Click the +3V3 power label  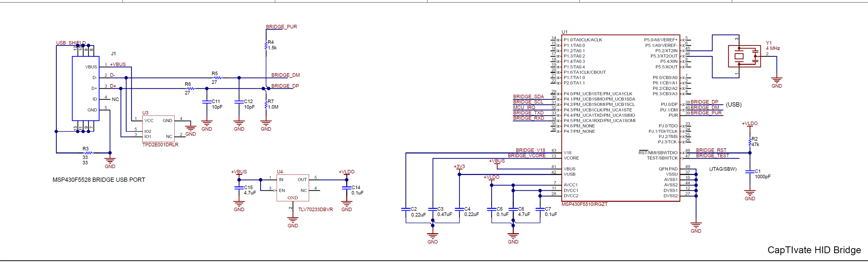[459, 167]
